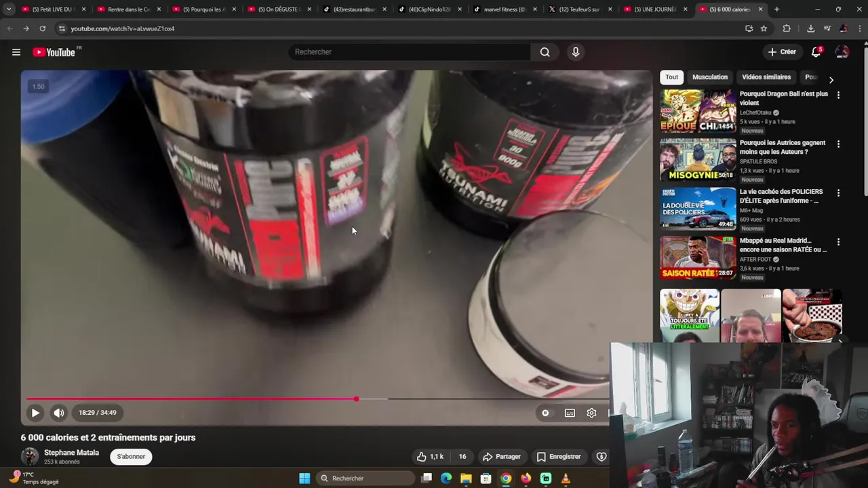The width and height of the screenshot is (868, 488).
Task: Open a new browser tab
Action: [776, 9]
